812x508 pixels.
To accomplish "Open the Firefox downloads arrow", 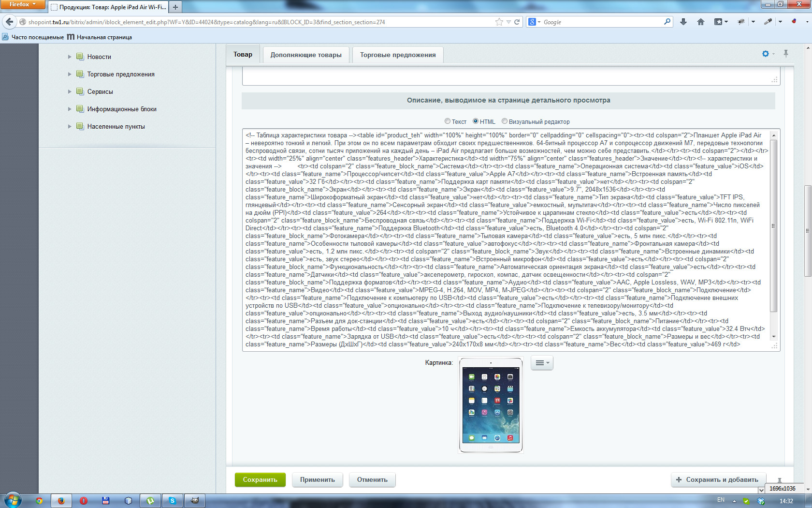I will [x=683, y=22].
